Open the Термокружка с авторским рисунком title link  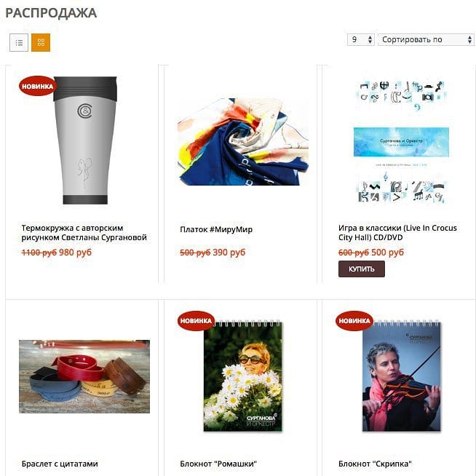tap(84, 232)
